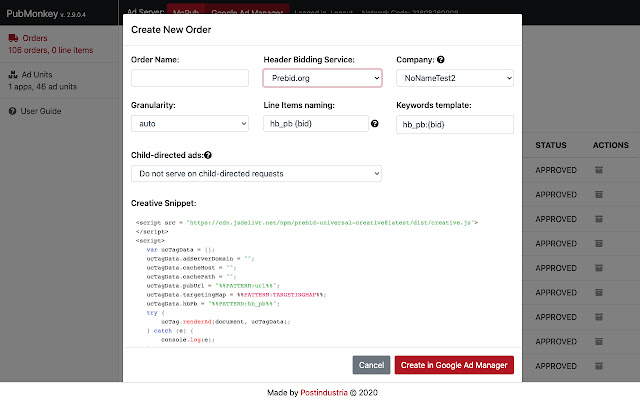Viewport: 640px width, 400px height.
Task: Click the Line Items naming input
Action: coord(314,124)
